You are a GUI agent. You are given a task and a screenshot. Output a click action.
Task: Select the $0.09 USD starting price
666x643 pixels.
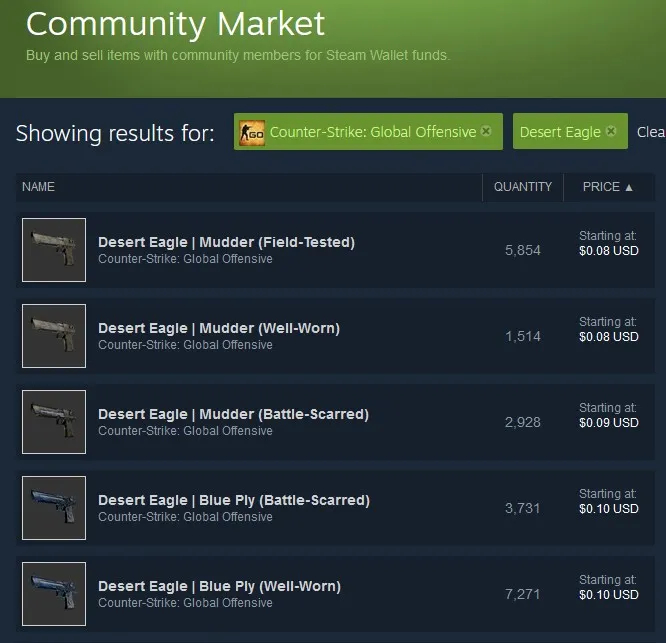[x=609, y=423]
